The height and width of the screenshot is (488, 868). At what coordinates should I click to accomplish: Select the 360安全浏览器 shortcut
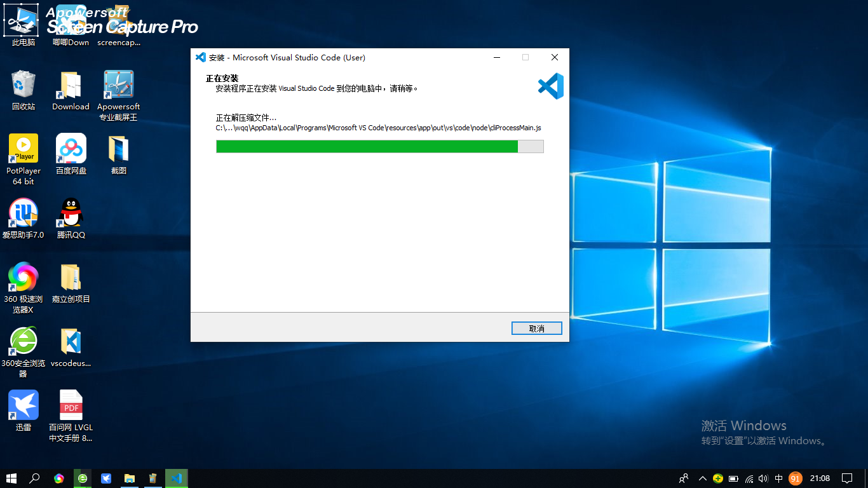[24, 352]
